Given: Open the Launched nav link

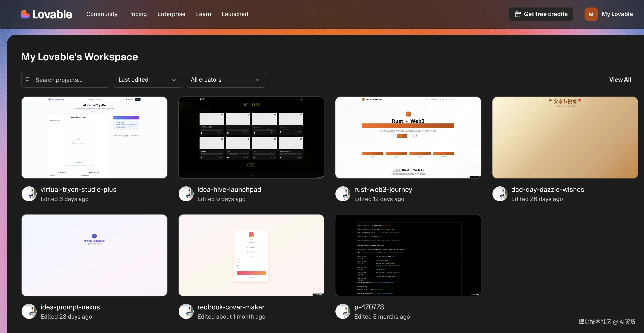Looking at the screenshot, I should click(235, 14).
